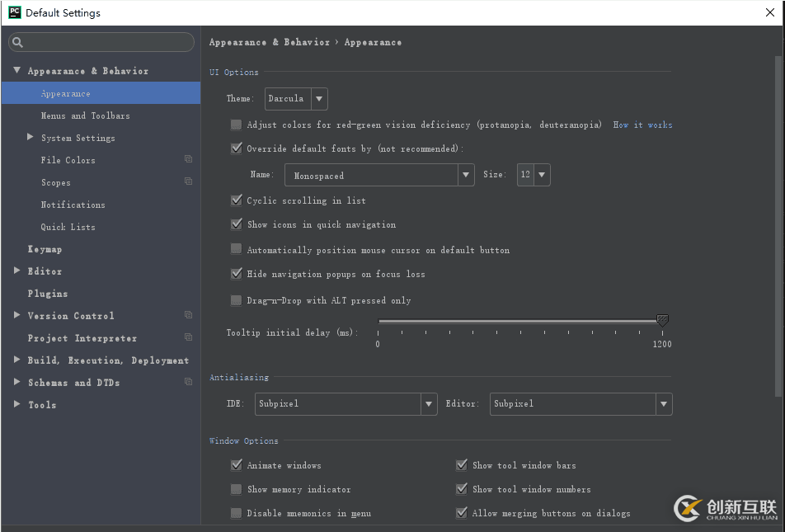Expand the Editor settings tree node
The width and height of the screenshot is (785, 532).
point(17,271)
